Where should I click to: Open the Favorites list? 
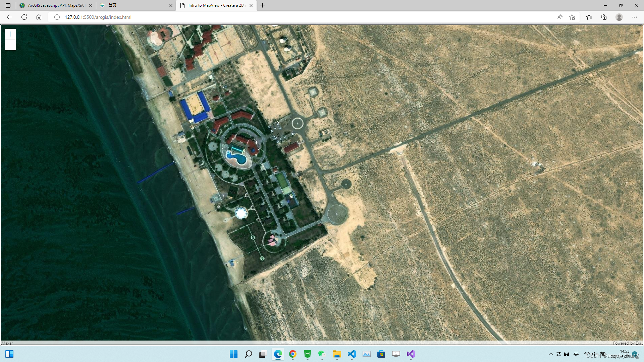point(589,17)
